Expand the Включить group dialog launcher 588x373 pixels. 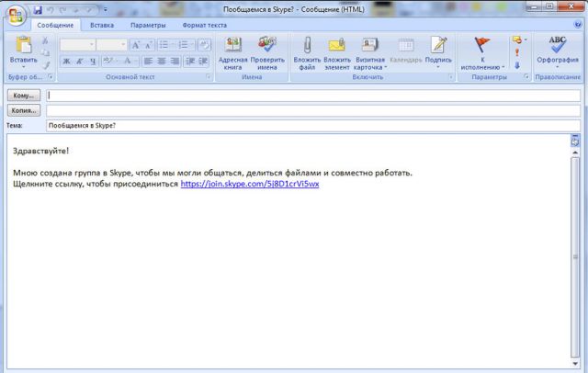click(451, 77)
